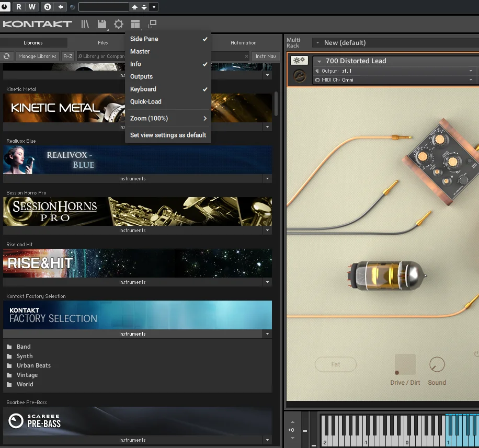This screenshot has width=479, height=448.
Task: Open the 700 Distorted Lead instrument dropdown
Action: click(x=319, y=61)
